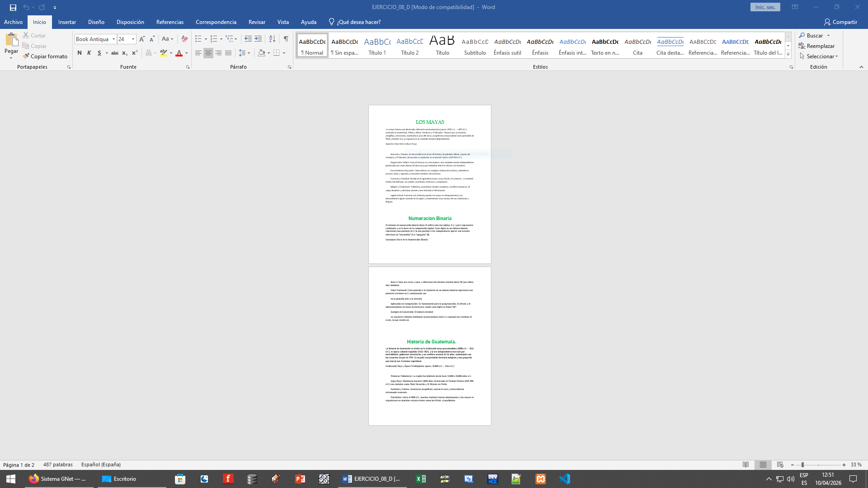Apply superscript formatting

[x=134, y=53]
